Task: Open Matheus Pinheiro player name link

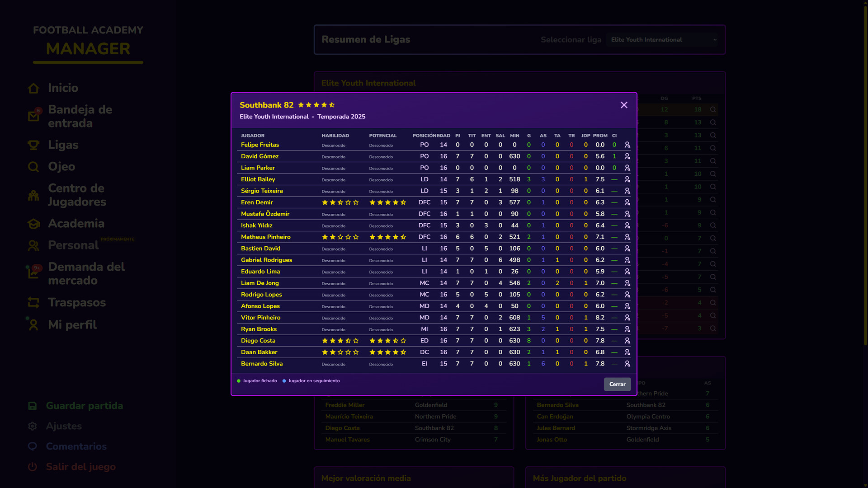Action: pyautogui.click(x=265, y=237)
